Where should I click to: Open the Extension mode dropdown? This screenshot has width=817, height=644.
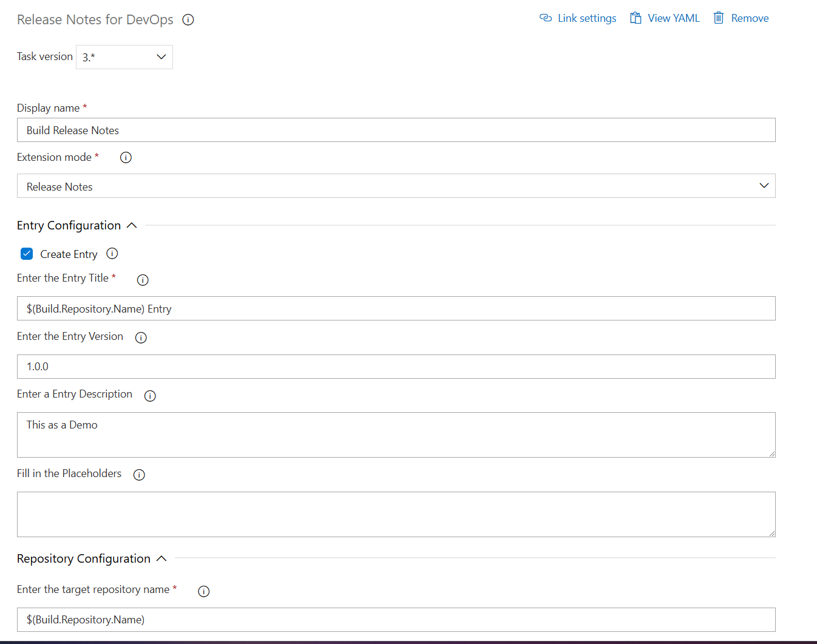point(764,186)
